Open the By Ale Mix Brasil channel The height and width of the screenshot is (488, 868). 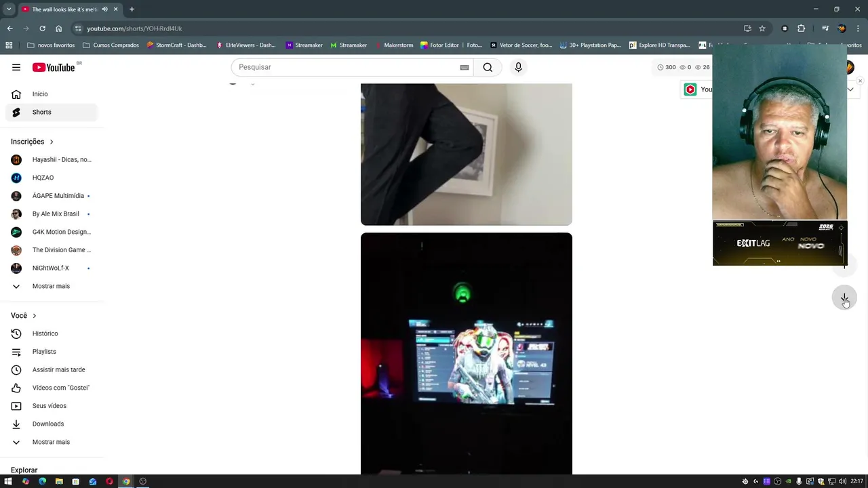[x=52, y=214]
